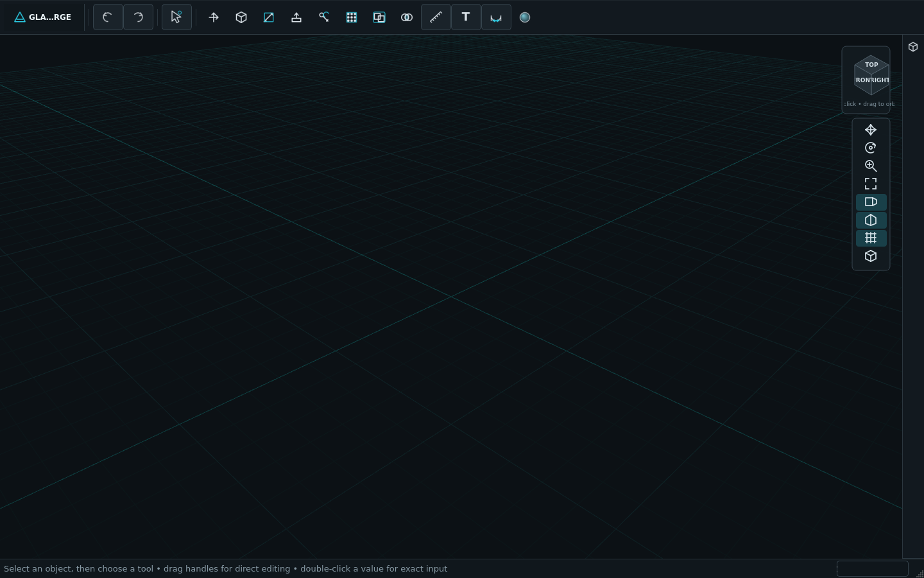
Task: Toggle perspective camera projection mode
Action: 871,202
